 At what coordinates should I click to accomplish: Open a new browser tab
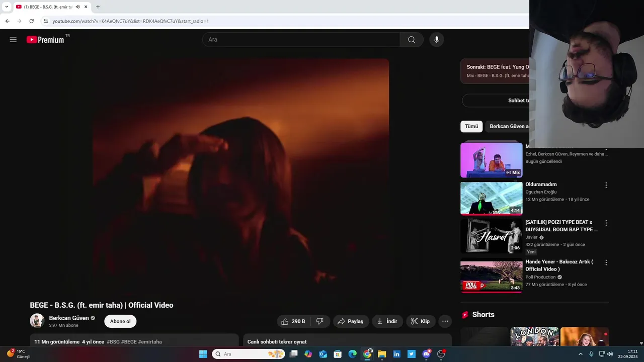point(98,7)
